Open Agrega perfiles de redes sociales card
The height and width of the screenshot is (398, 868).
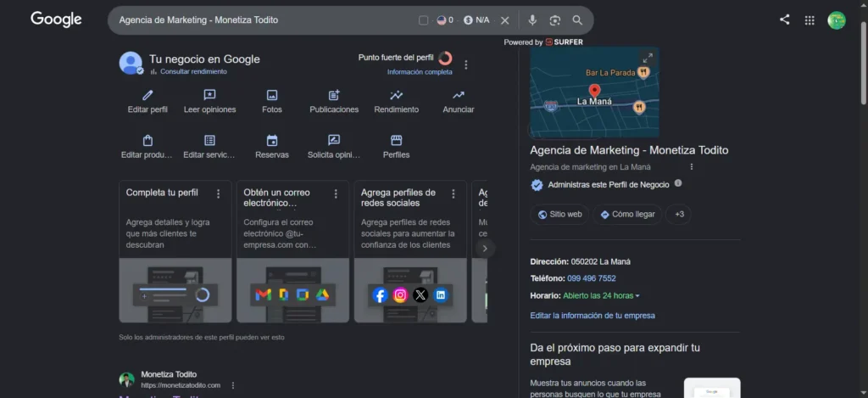[x=410, y=251]
